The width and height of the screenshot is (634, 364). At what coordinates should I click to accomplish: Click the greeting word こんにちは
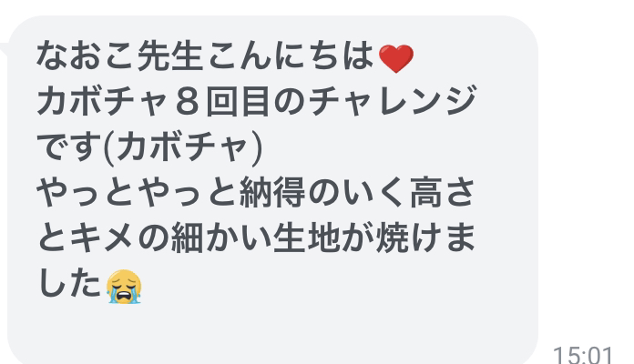tap(291, 56)
